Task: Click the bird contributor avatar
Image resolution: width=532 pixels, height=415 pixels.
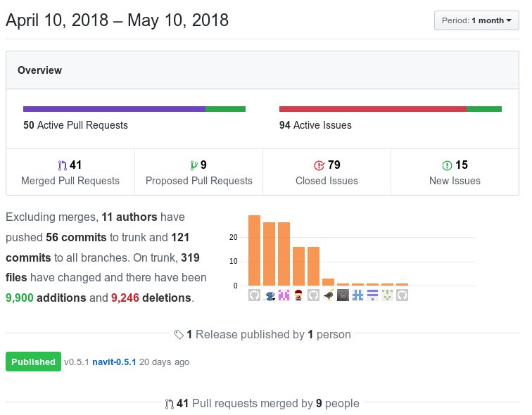Action: tap(328, 295)
